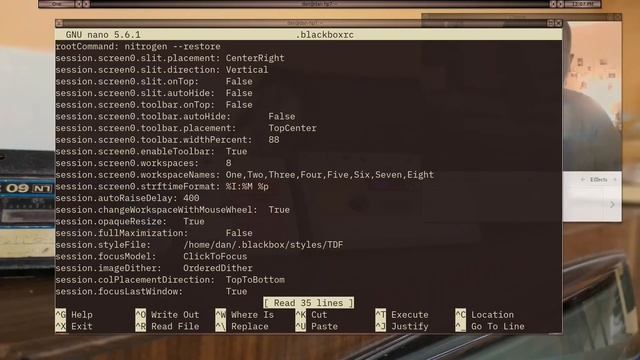Expand the chevron row below Effects
The height and width of the screenshot is (360, 640).
[x=612, y=204]
